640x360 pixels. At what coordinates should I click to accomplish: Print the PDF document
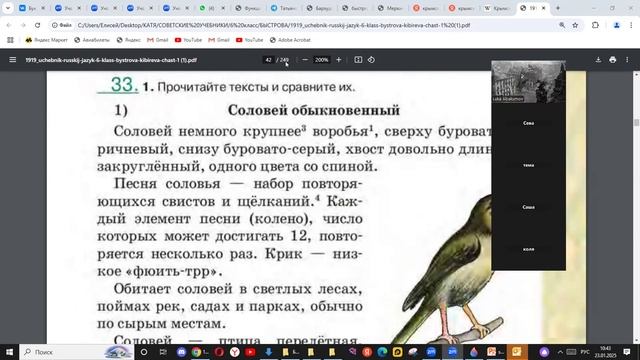pos(613,60)
